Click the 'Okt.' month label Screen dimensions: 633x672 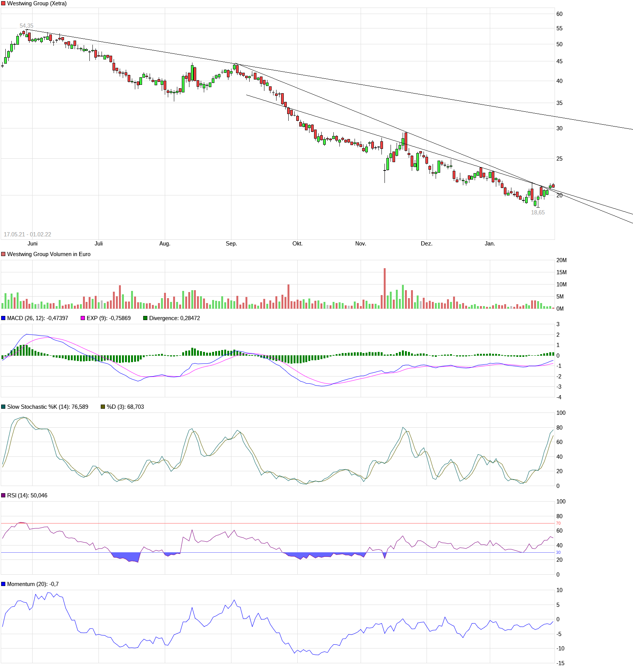coord(297,244)
